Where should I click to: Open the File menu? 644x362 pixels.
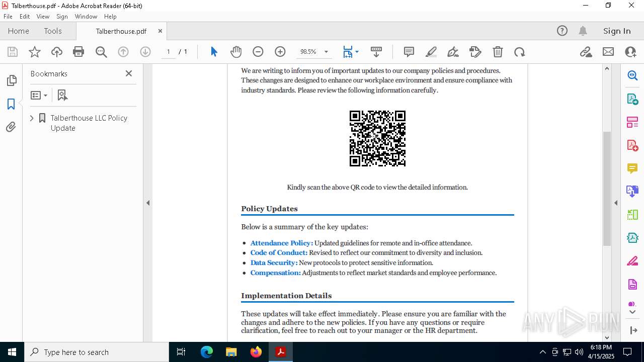tap(8, 16)
